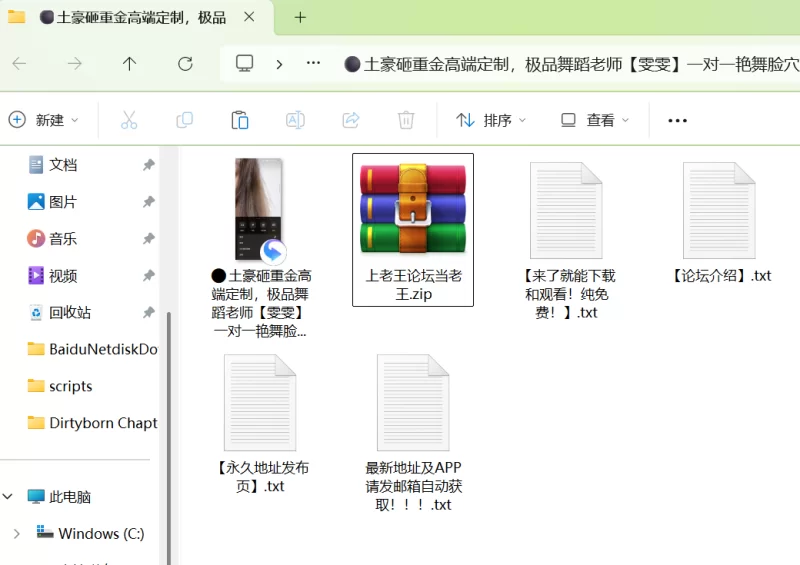800x565 pixels.
Task: Click the Rename icon in toolbar
Action: pos(295,120)
